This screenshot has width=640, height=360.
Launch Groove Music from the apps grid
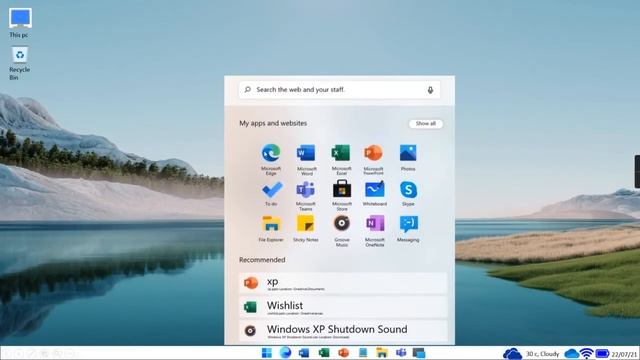point(342,224)
